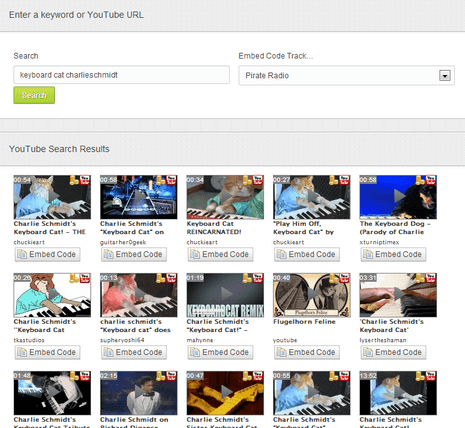Play the 'Play Him Off, Keyboard Cat' thumbnail

click(311, 197)
